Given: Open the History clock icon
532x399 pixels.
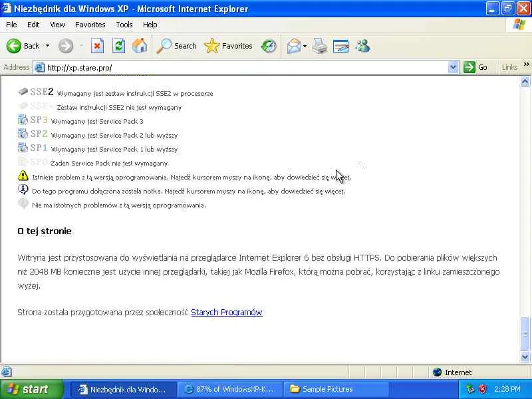Looking at the screenshot, I should (269, 46).
